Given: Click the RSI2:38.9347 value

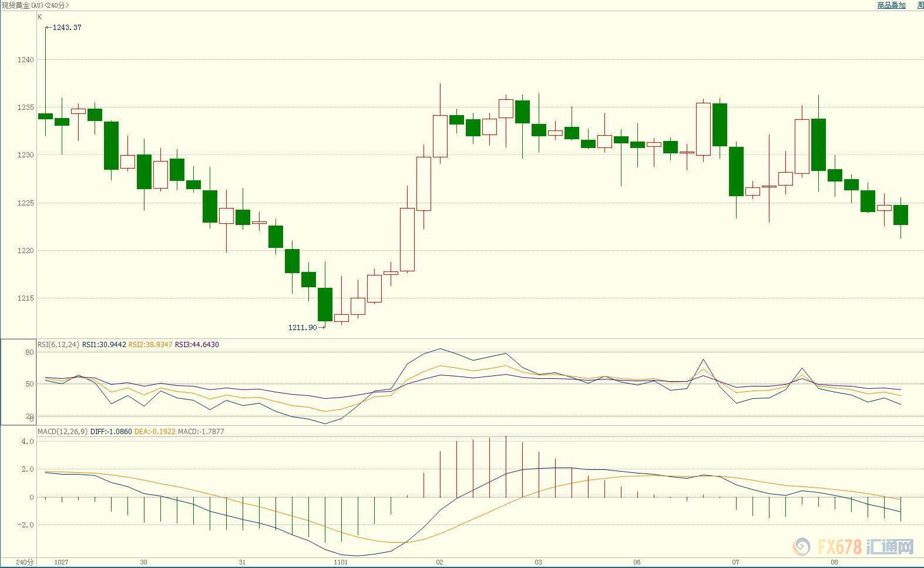Looking at the screenshot, I should [x=150, y=345].
